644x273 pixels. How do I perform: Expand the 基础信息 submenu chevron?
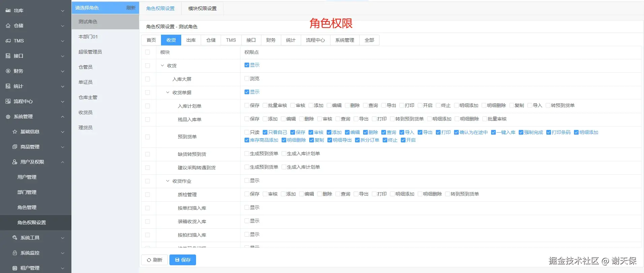point(63,132)
